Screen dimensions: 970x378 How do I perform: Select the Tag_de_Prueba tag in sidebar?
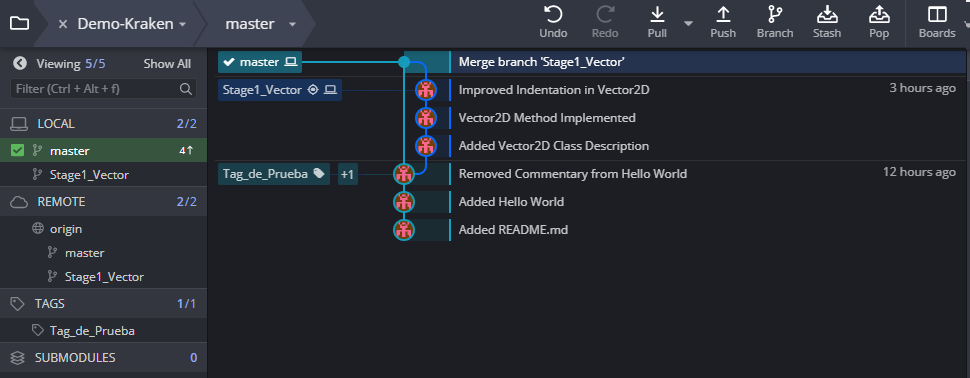pos(92,331)
